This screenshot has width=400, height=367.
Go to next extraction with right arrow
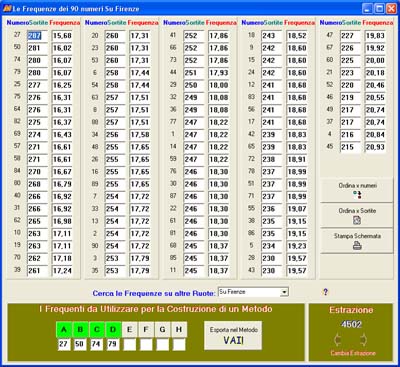(x=363, y=340)
